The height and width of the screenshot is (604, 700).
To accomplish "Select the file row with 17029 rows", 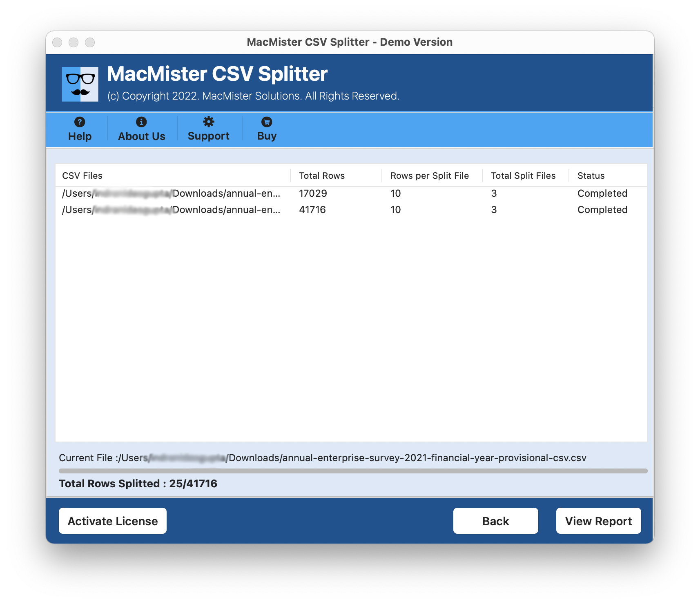I will [313, 193].
